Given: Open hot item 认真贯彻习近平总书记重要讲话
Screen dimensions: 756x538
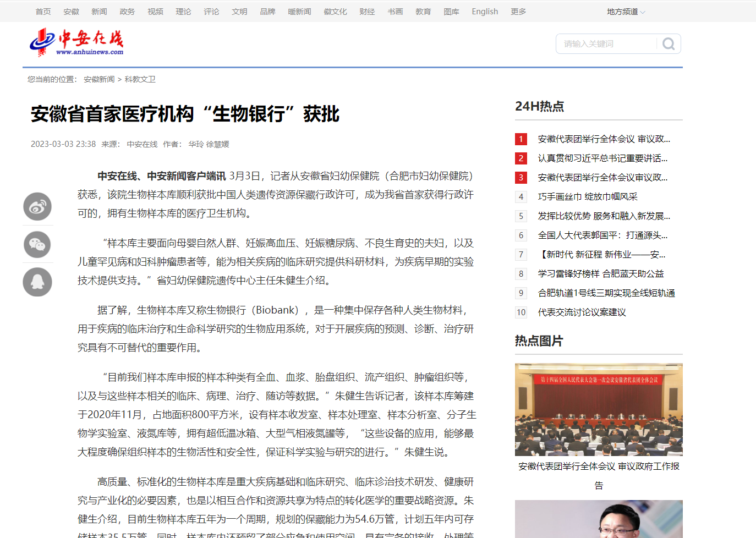Looking at the screenshot, I should (x=603, y=158).
